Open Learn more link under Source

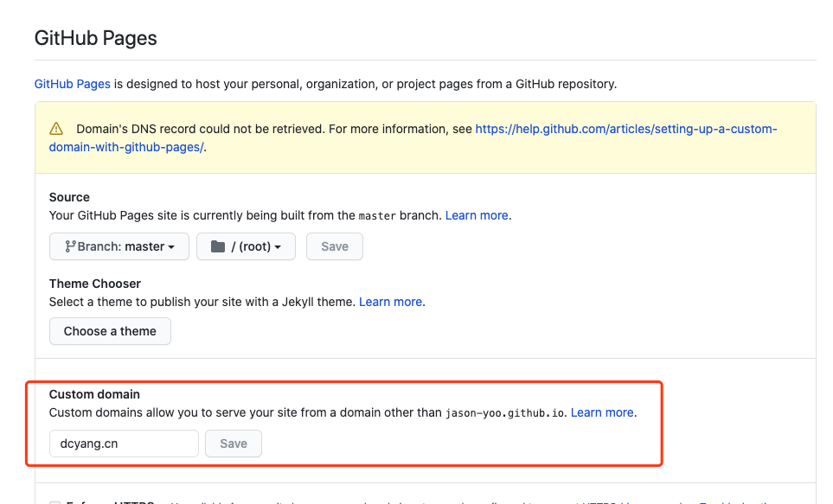tap(477, 215)
